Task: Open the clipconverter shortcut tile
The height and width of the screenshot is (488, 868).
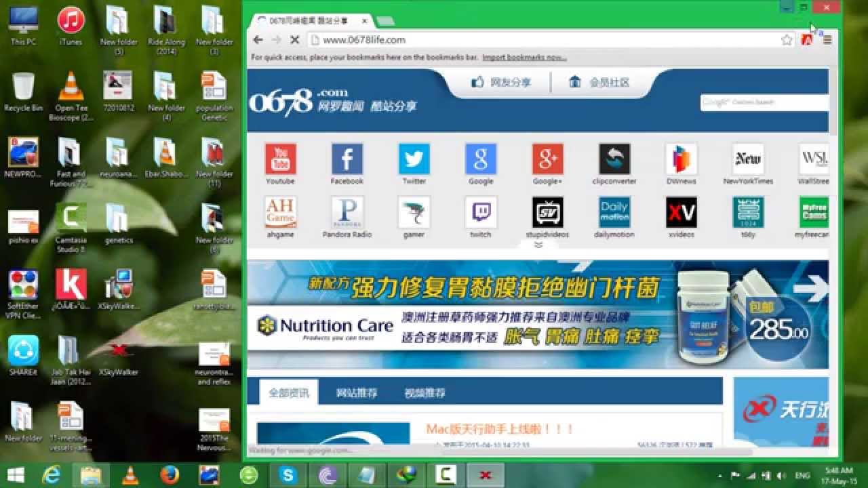Action: 614,164
